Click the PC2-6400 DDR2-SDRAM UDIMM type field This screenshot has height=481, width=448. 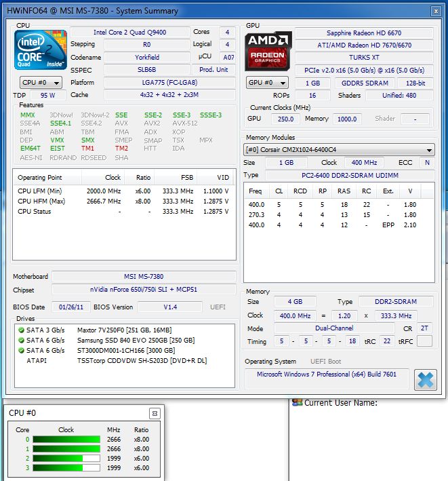click(350, 176)
